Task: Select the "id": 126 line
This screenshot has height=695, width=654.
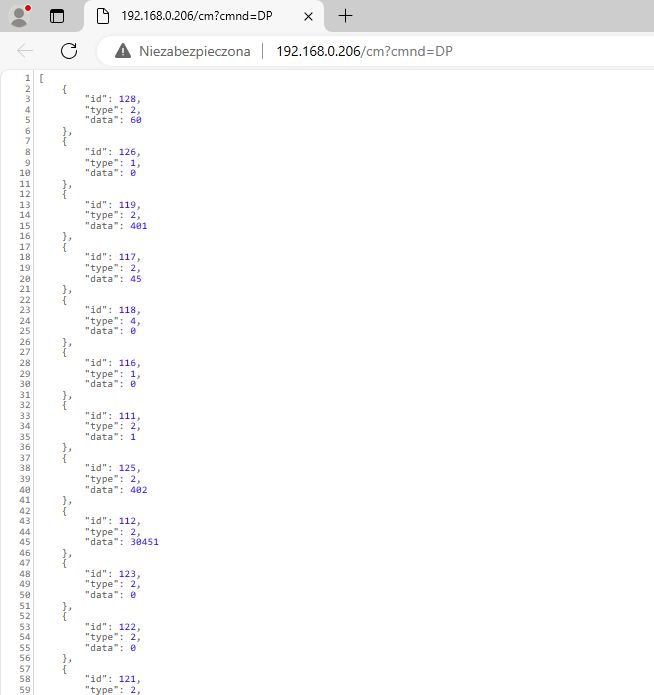Action: 113,152
